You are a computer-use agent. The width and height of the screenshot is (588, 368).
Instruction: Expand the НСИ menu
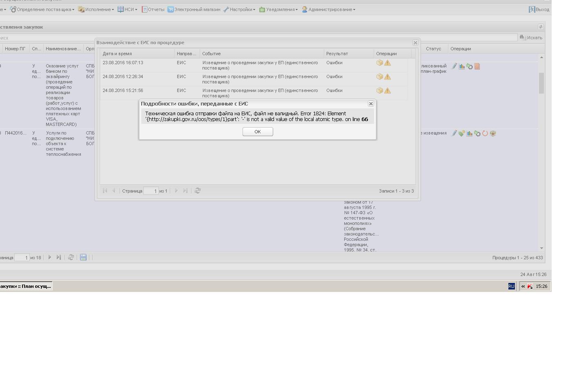(127, 9)
